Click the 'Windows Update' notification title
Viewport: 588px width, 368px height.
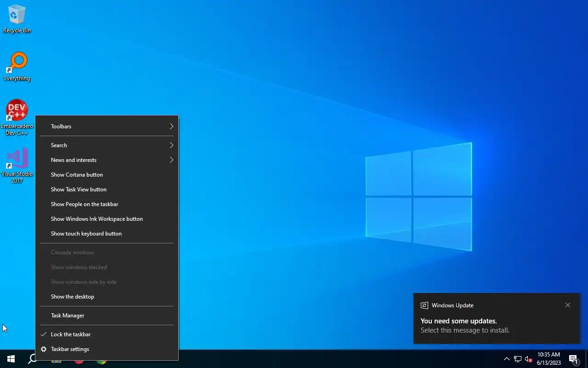[452, 305]
